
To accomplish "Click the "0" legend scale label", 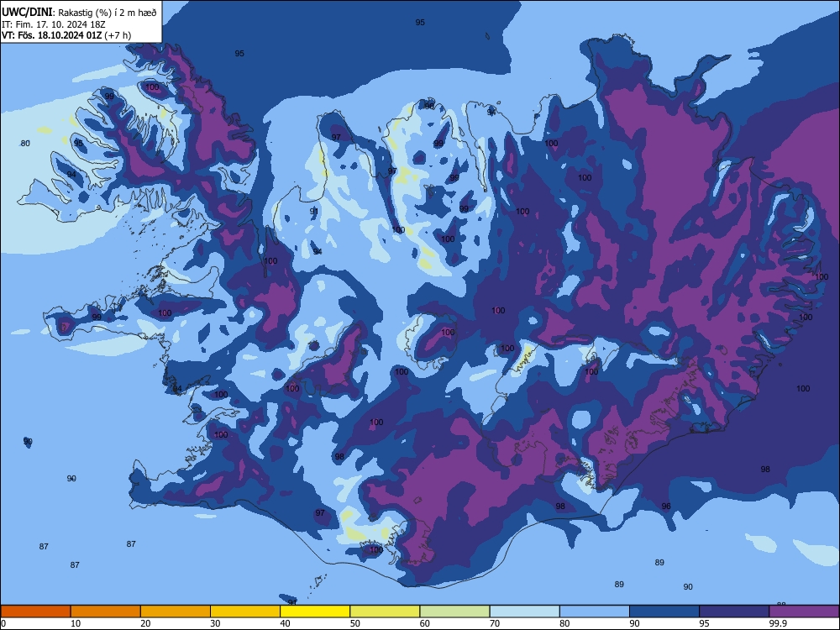I will [x=3, y=623].
